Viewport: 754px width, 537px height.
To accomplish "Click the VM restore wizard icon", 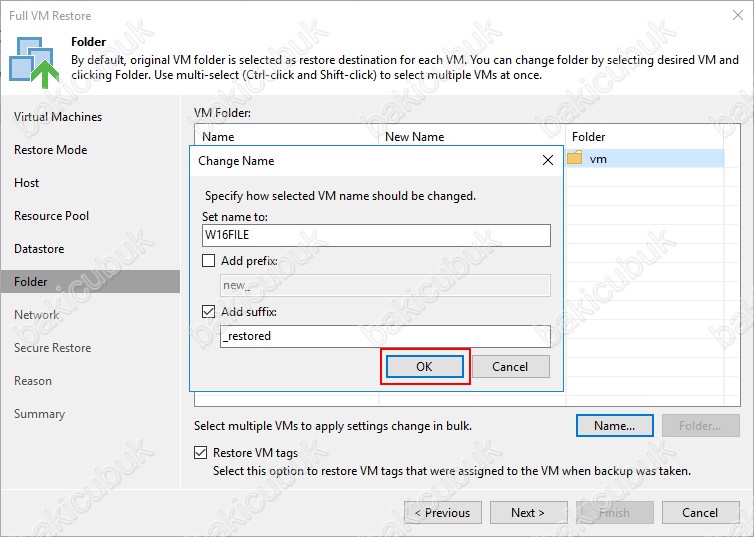I will [x=34, y=62].
